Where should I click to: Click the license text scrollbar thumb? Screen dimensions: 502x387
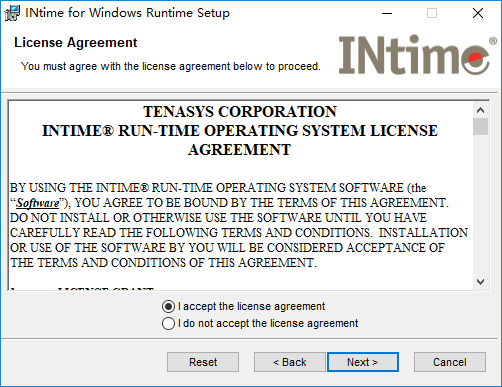(480, 126)
